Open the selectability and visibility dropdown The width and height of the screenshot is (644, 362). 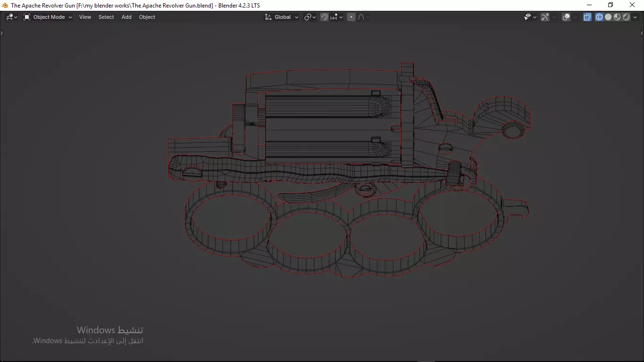coord(530,17)
